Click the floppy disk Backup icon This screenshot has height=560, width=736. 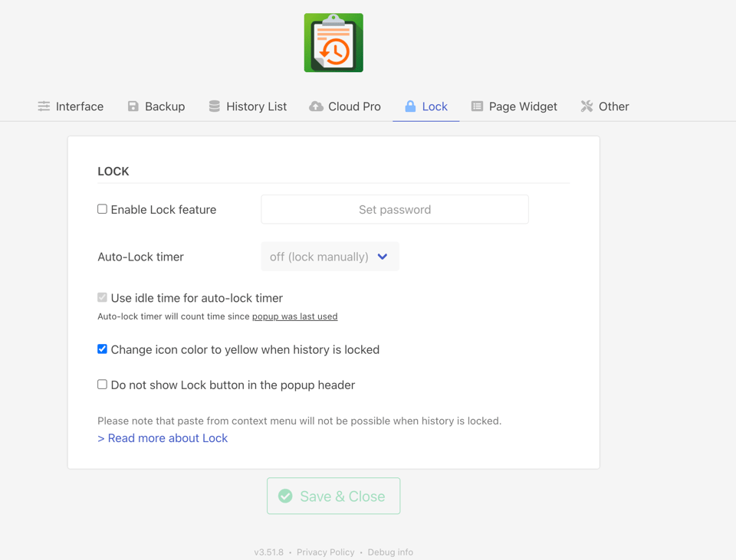click(133, 106)
